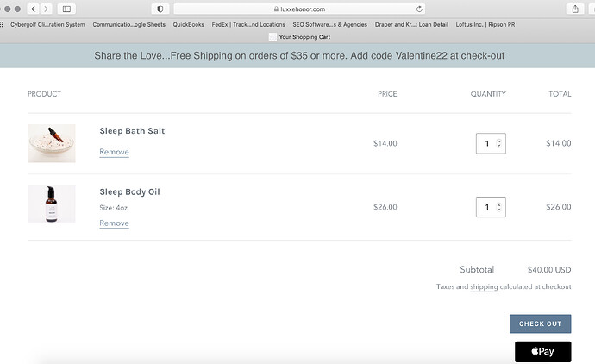Open the Draper and Kr Loan Detail bookmark
This screenshot has width=595, height=364.
411,24
